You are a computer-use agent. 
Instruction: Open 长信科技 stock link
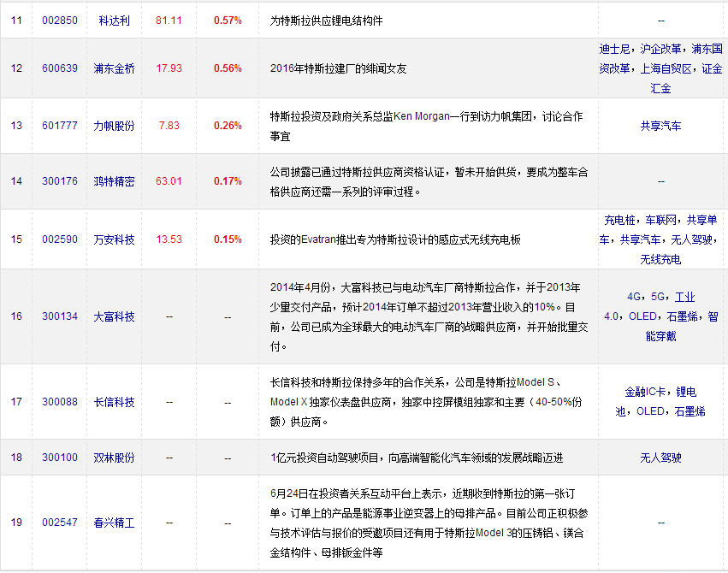tap(114, 402)
